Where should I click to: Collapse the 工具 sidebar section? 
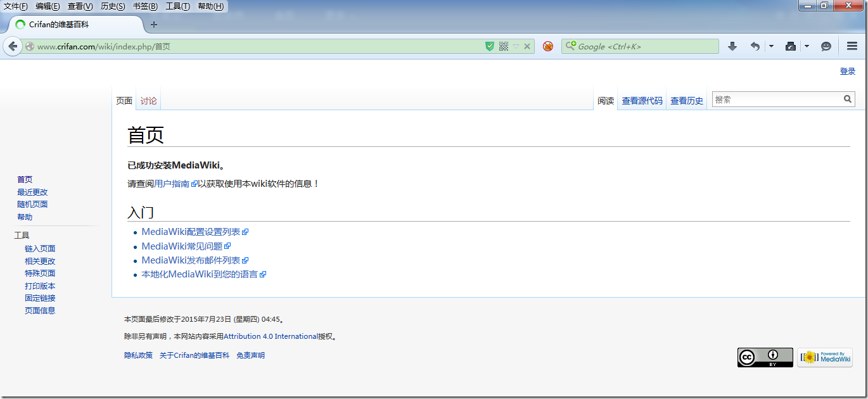point(22,236)
